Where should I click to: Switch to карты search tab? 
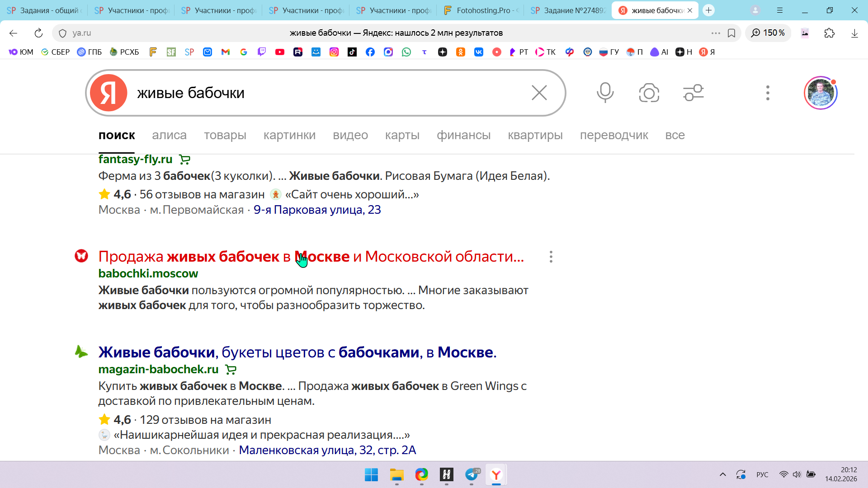(402, 135)
